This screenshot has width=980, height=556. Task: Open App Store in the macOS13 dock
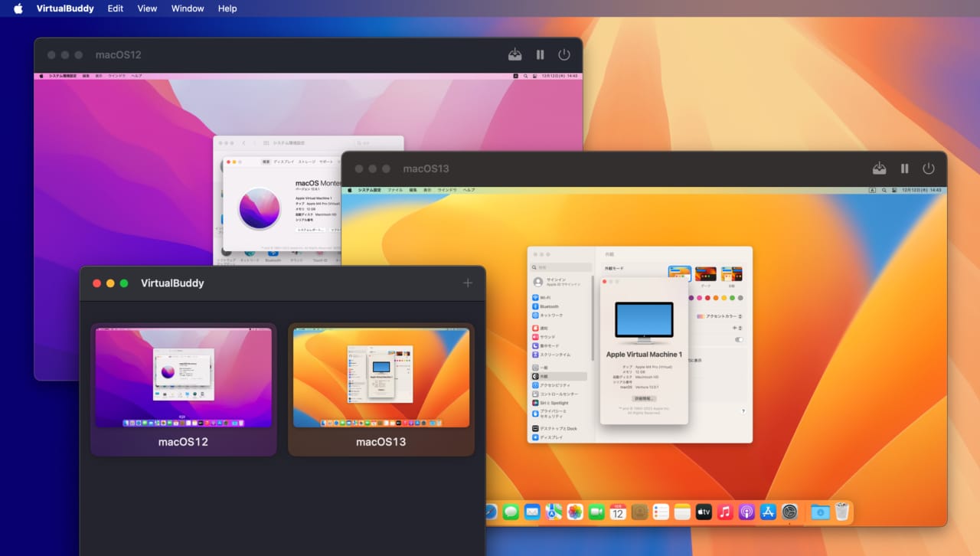coord(768,512)
